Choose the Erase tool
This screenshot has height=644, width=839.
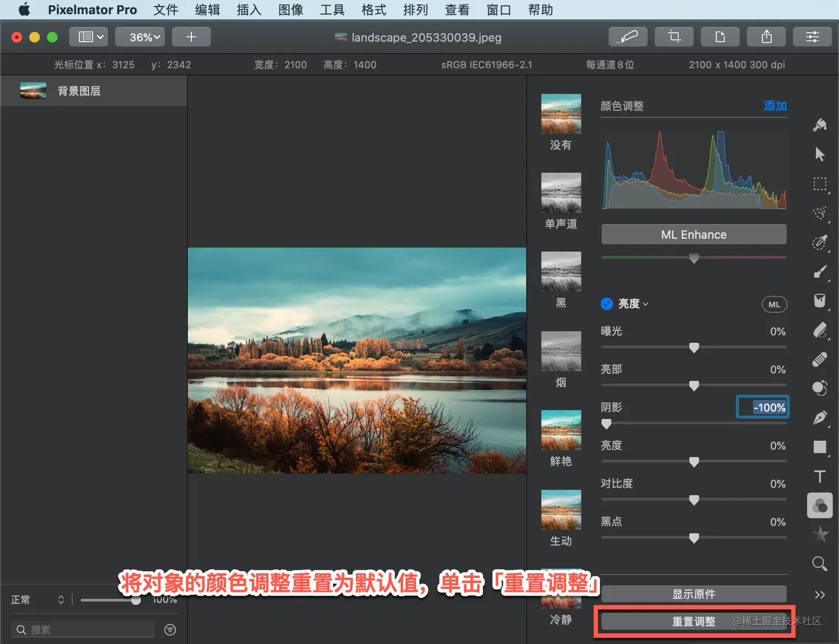point(820,330)
